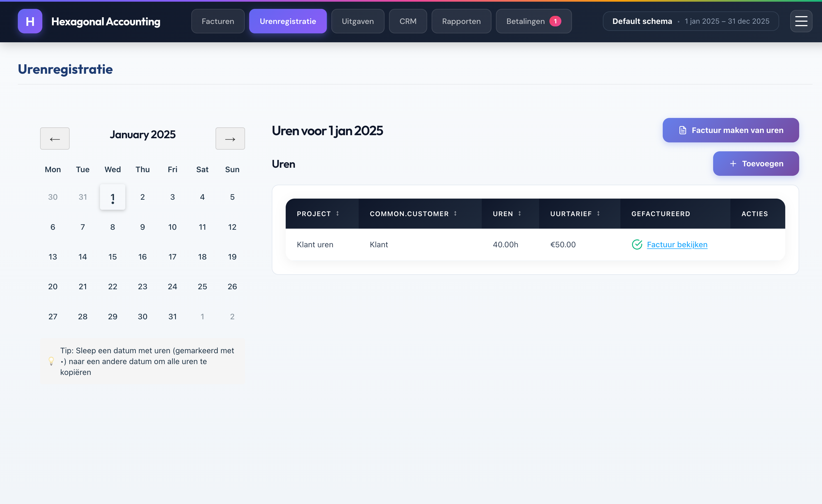Click Factuur maken van uren button

(730, 130)
